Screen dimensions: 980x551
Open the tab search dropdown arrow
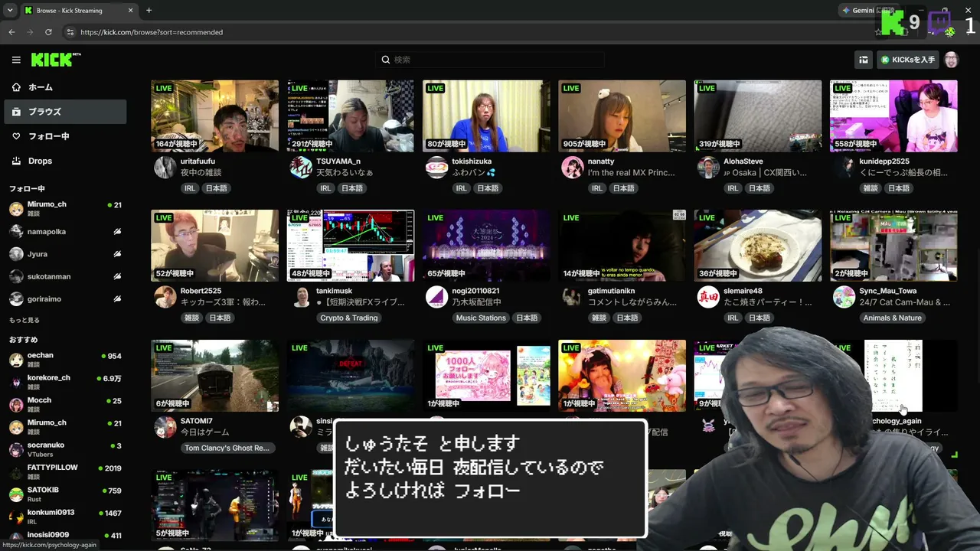8,11
